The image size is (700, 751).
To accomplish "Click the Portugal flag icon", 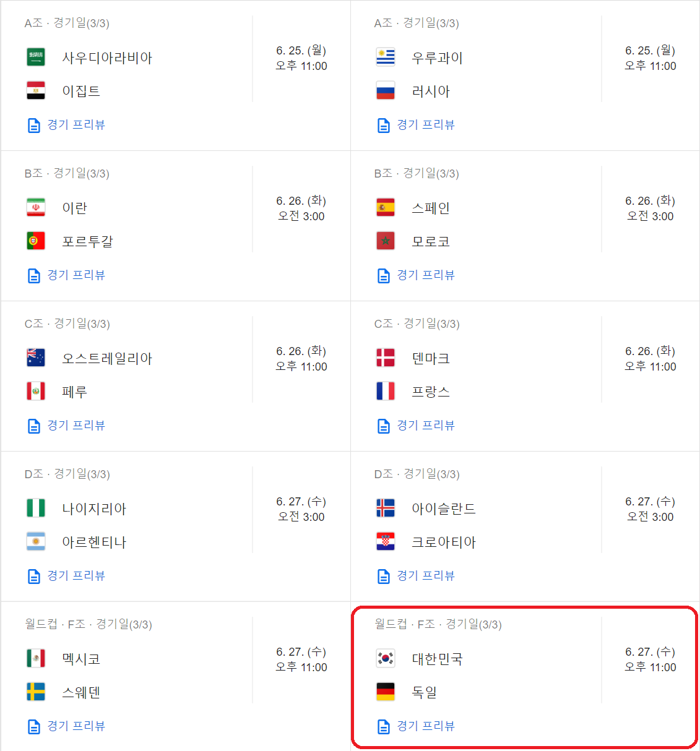I will click(36, 241).
